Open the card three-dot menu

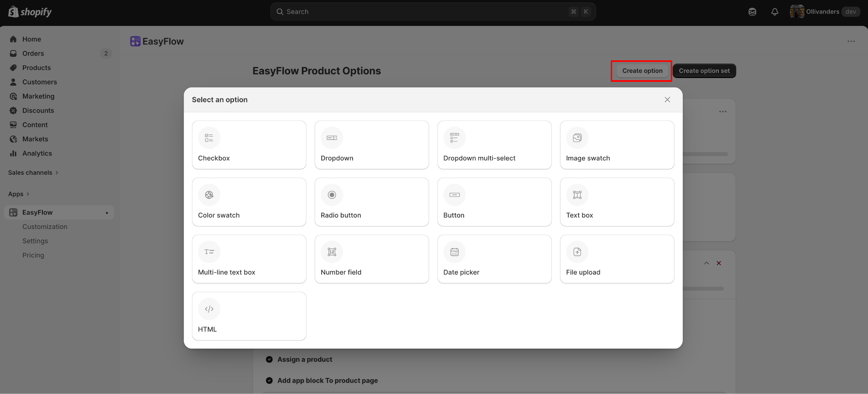coord(723,112)
